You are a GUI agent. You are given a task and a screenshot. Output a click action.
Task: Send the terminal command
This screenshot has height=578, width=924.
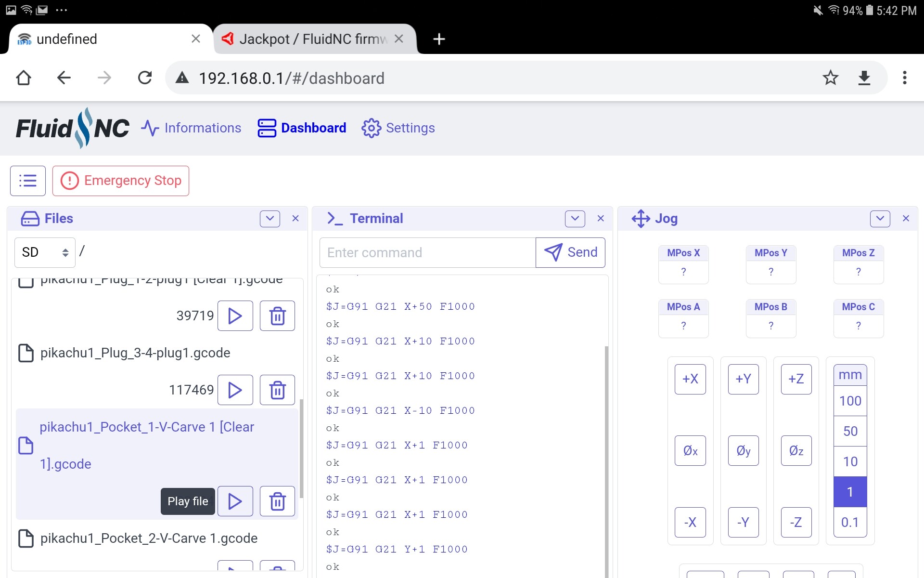[x=570, y=252]
